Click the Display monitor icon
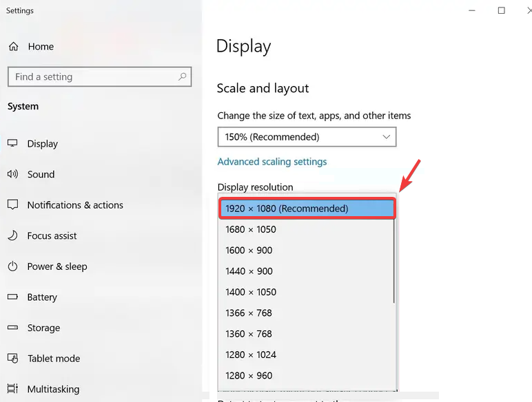532x402 pixels. tap(12, 143)
